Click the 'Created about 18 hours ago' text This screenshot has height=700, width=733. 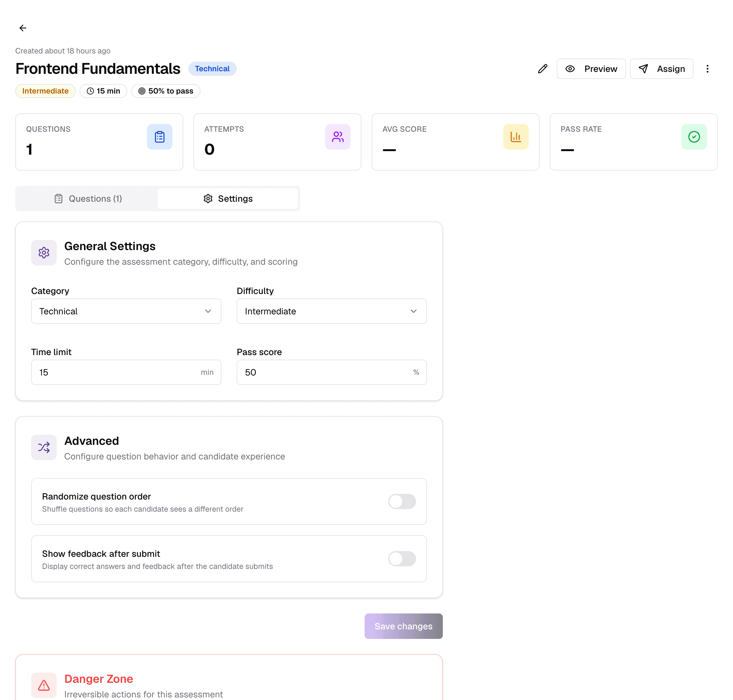click(63, 51)
